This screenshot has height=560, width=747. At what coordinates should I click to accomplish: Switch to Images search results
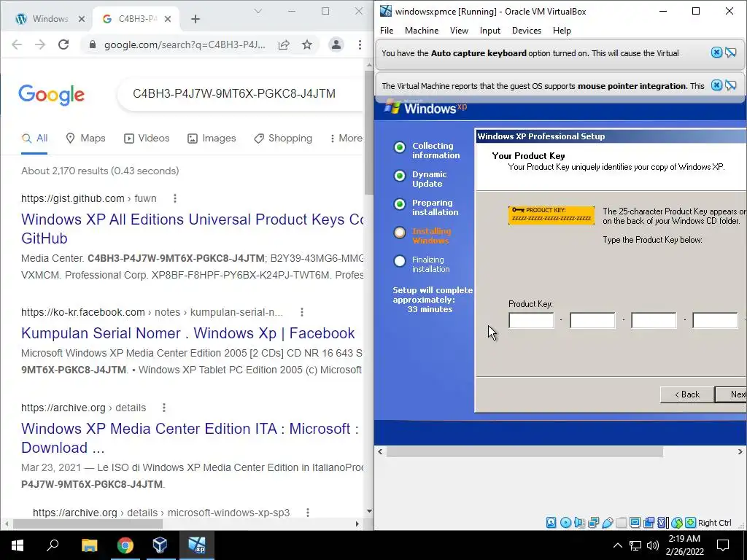click(x=212, y=138)
